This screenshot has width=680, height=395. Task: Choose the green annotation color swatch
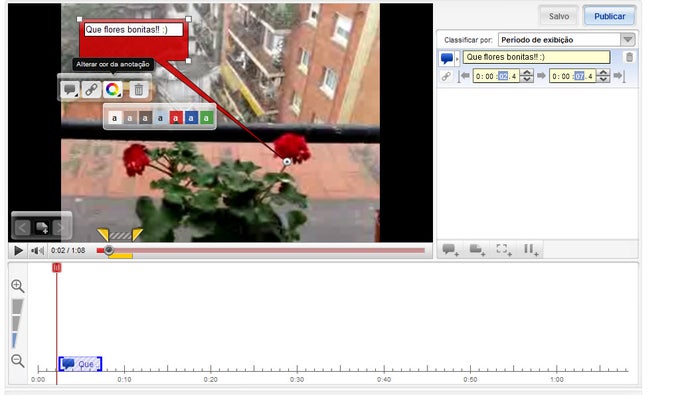[x=206, y=118]
